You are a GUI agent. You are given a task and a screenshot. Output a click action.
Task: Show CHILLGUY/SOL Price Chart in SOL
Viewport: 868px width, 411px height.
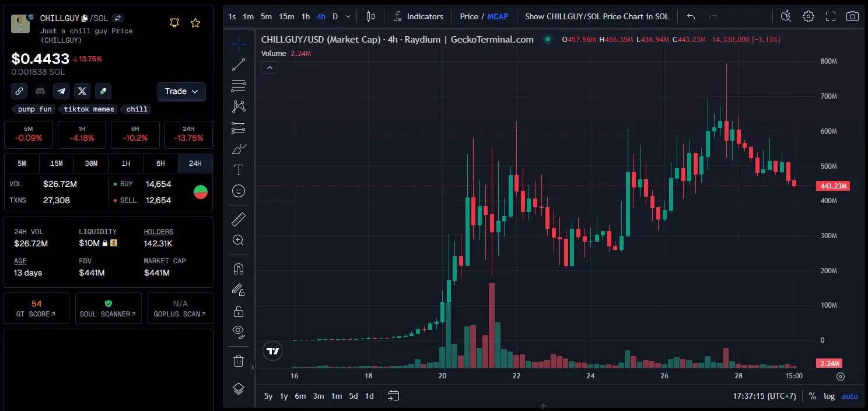(597, 16)
